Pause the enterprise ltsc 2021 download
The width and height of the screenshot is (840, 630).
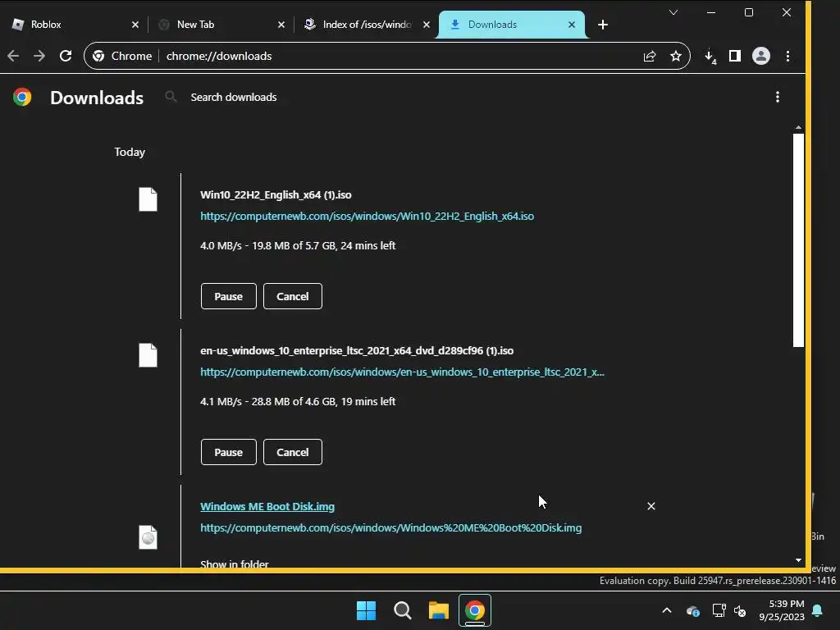click(229, 452)
